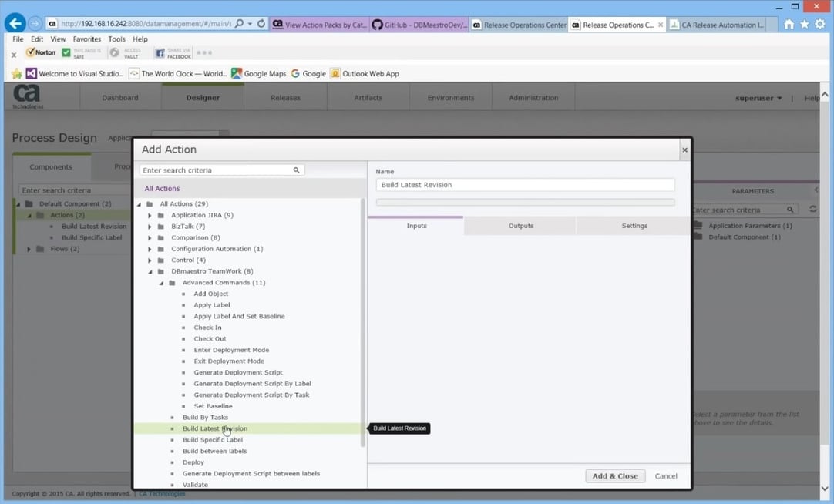This screenshot has height=504, width=834.
Task: Click the browser home icon
Action: 789,24
